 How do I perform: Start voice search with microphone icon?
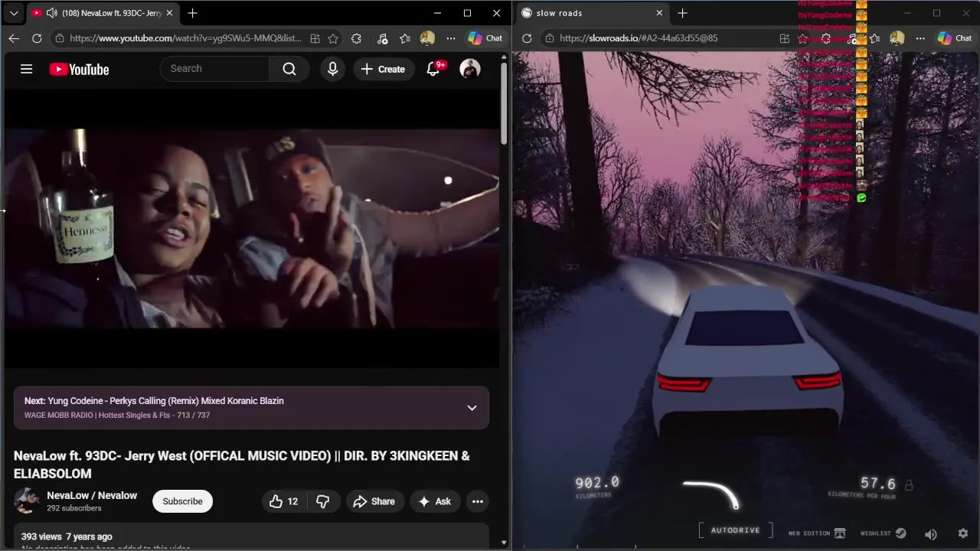pyautogui.click(x=332, y=69)
